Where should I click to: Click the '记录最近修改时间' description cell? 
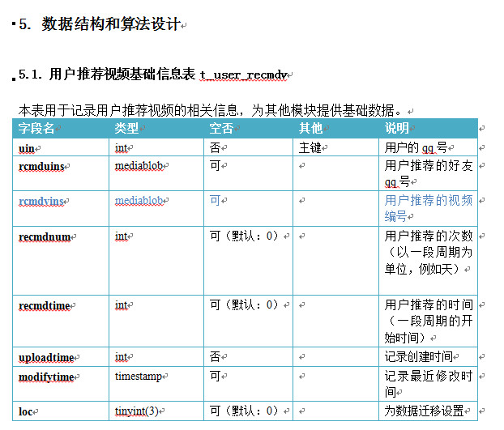[x=429, y=384]
